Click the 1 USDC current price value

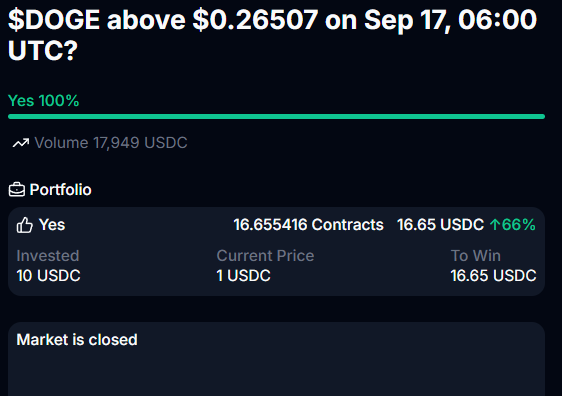click(x=243, y=276)
